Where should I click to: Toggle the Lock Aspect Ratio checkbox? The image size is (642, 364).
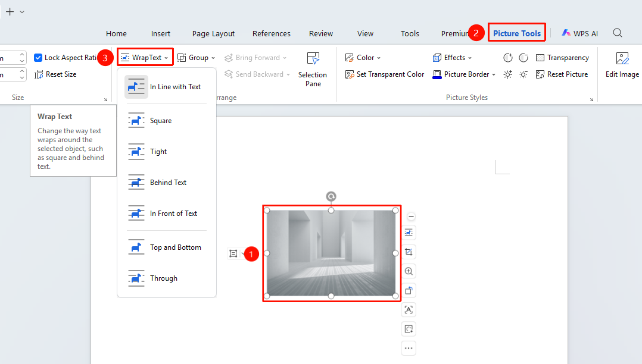point(38,58)
